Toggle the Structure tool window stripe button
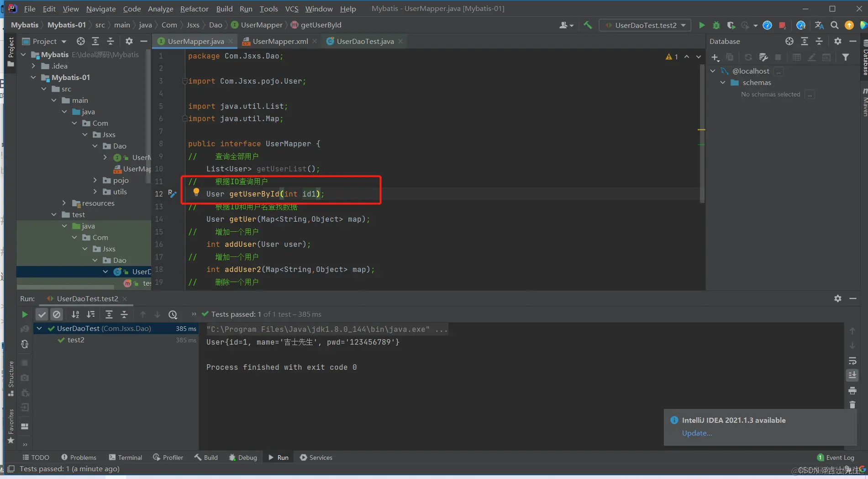The image size is (868, 479). [x=11, y=378]
